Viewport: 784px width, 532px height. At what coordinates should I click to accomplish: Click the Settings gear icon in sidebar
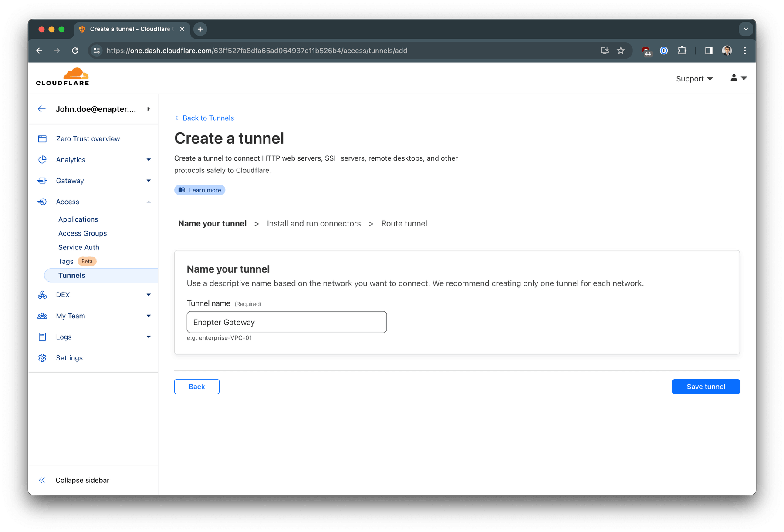pyautogui.click(x=42, y=358)
